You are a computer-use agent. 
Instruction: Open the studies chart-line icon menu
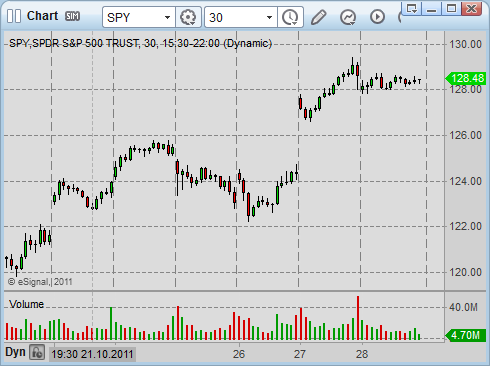click(x=348, y=17)
